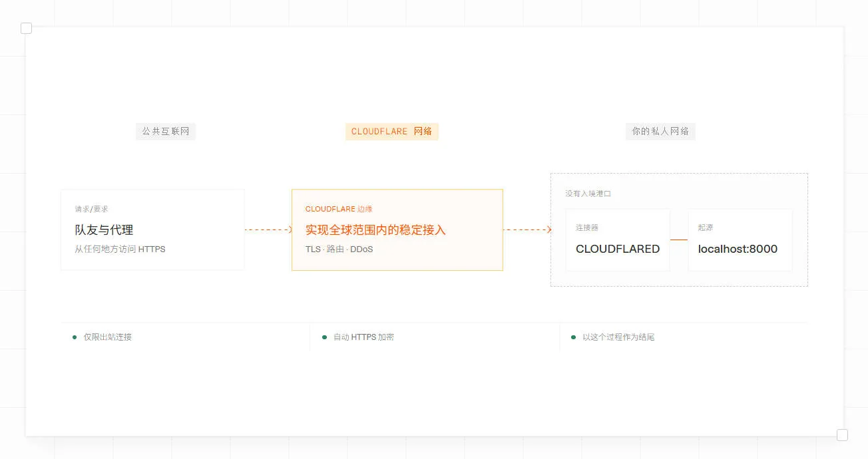Select the 实现全球范围内的稳定接入 heading

point(375,230)
